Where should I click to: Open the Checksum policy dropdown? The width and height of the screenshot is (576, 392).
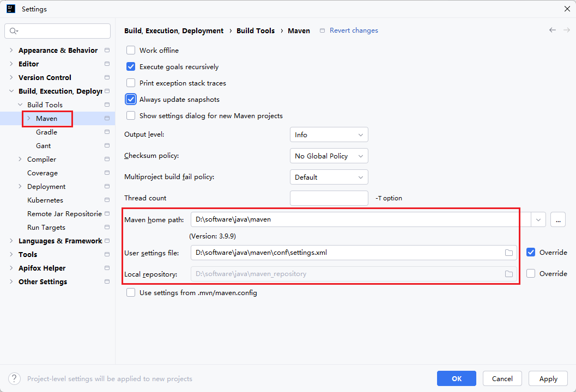pyautogui.click(x=329, y=156)
